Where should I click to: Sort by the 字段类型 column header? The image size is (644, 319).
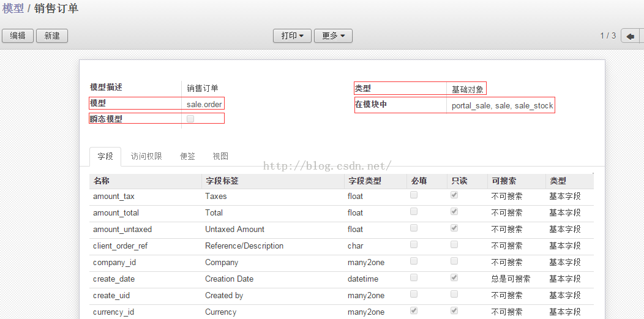[x=364, y=181]
